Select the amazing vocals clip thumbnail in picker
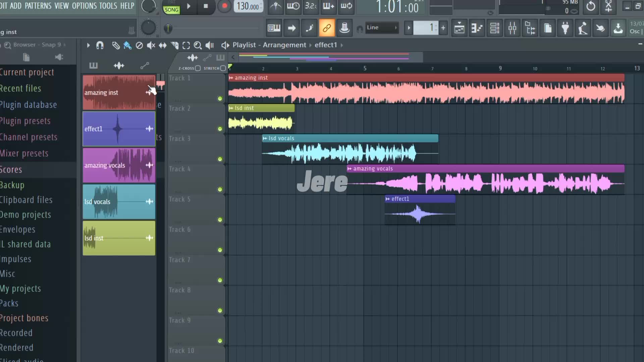Viewport: 644px width, 362px height. click(x=119, y=165)
